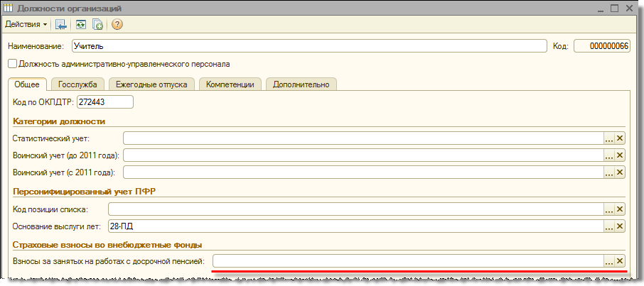Clear the Воинский учет (с 2011 года) field
644x286 pixels.
click(620, 172)
